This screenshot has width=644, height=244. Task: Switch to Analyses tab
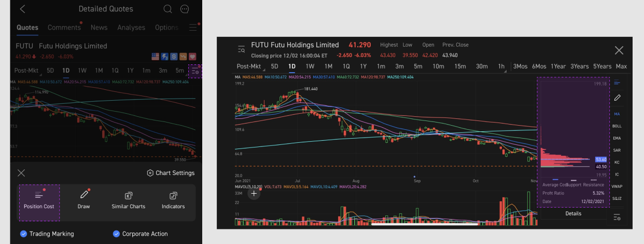[132, 28]
